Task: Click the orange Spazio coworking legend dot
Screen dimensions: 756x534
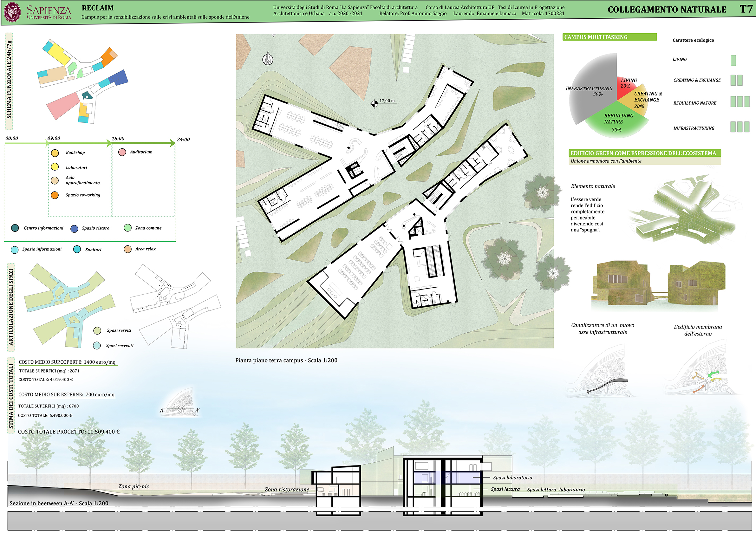Action: tap(55, 195)
